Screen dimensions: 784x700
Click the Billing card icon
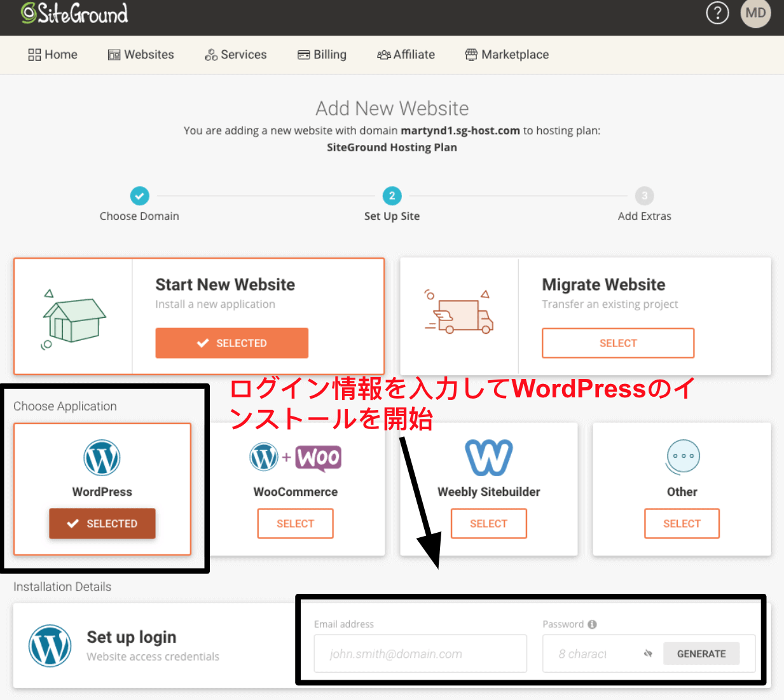pyautogui.click(x=304, y=55)
